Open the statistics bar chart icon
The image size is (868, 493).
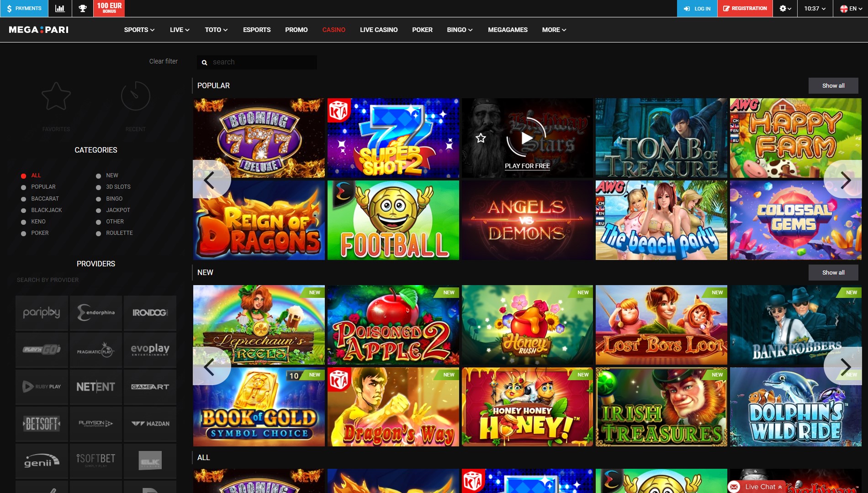pos(60,8)
